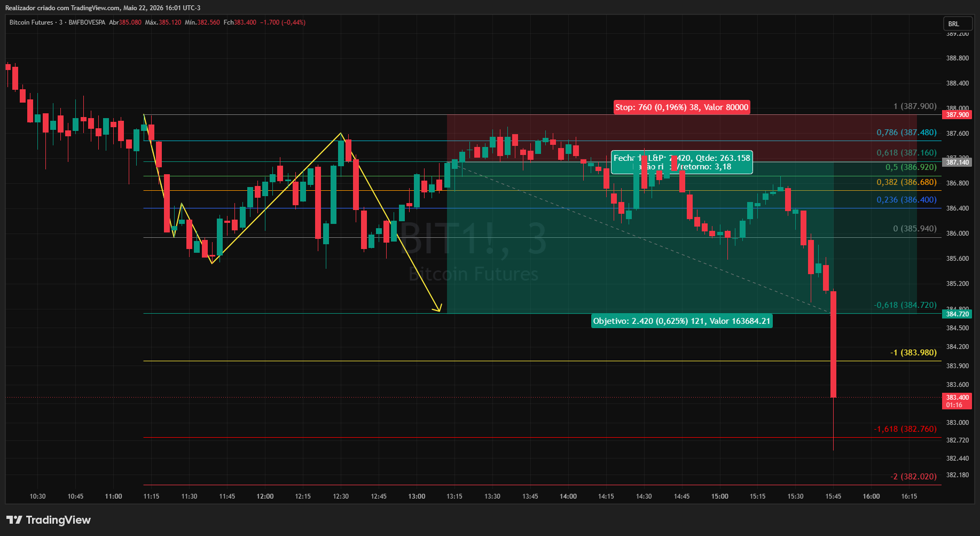Select Fibonacci level 0,618 (387.160) label
The width and height of the screenshot is (980, 536).
[906, 153]
